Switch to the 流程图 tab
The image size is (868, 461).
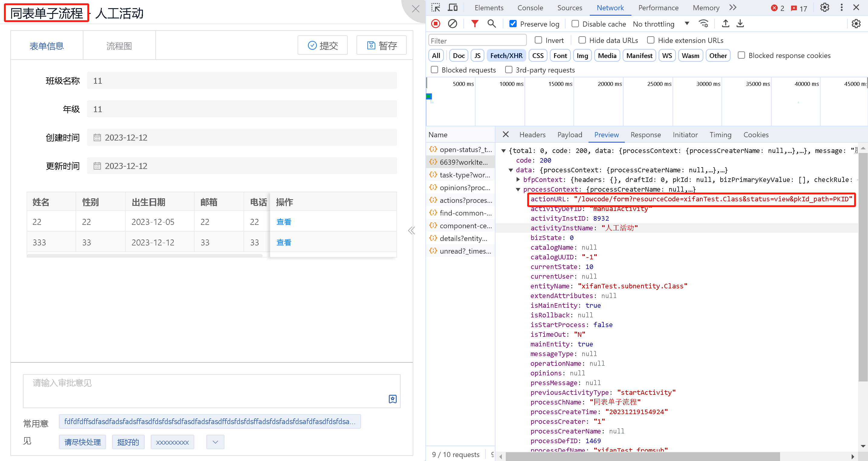119,46
